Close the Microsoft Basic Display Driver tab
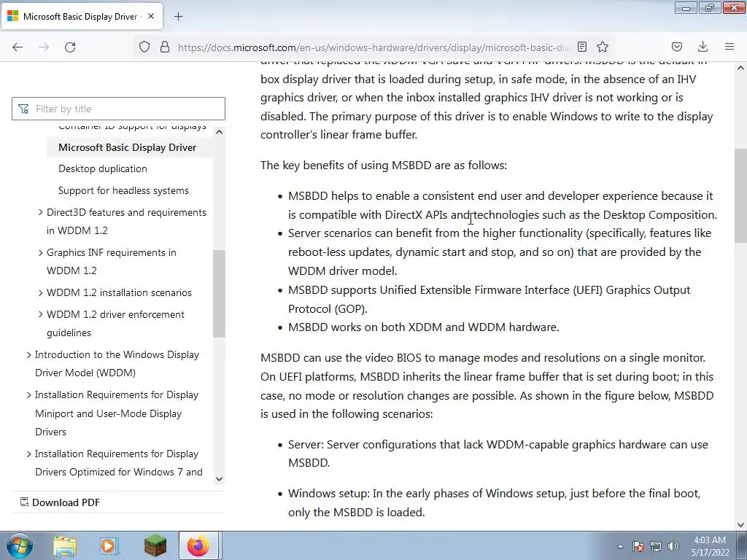747x560 pixels. pyautogui.click(x=151, y=16)
